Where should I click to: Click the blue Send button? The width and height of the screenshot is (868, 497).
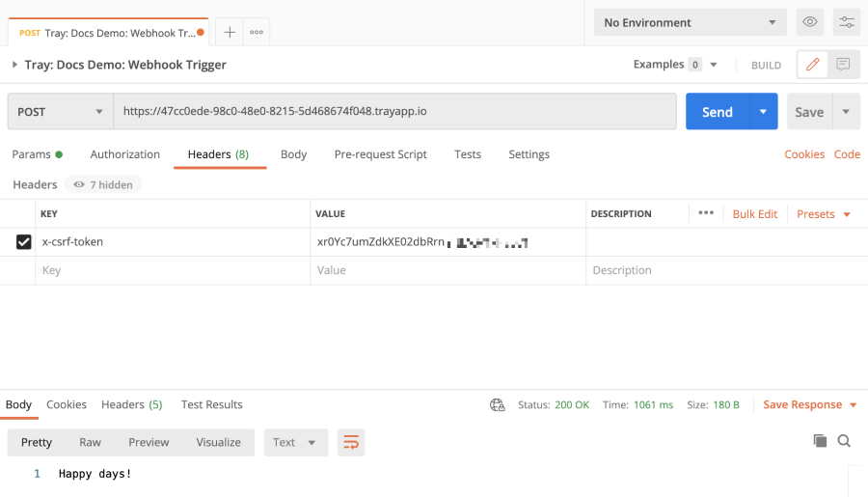[x=717, y=112]
